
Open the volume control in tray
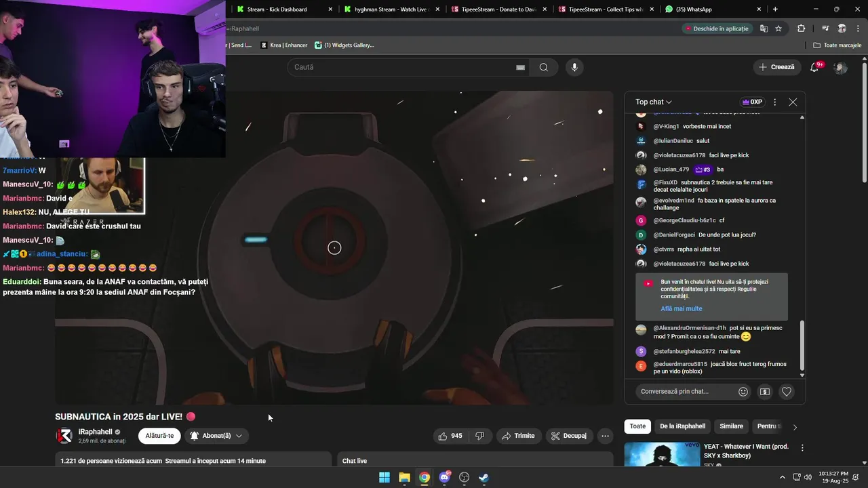(807, 477)
